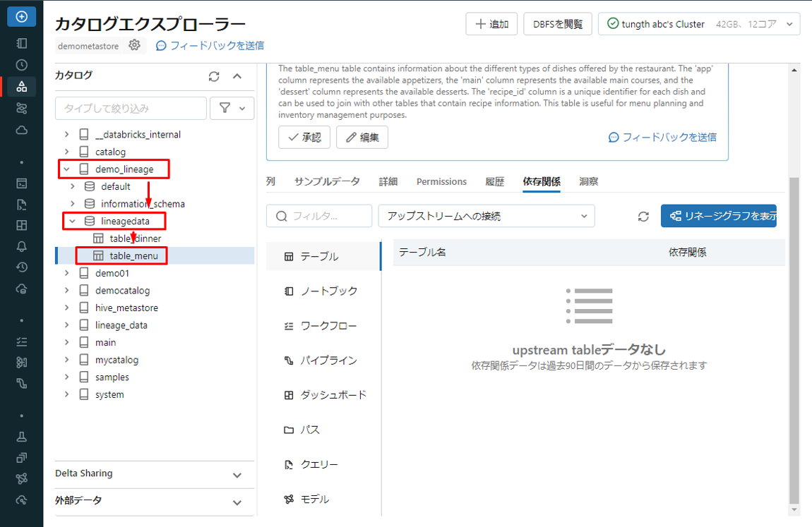Image resolution: width=812 pixels, height=527 pixels.
Task: Collapse the カタログ panel with the chevron
Action: [x=237, y=76]
